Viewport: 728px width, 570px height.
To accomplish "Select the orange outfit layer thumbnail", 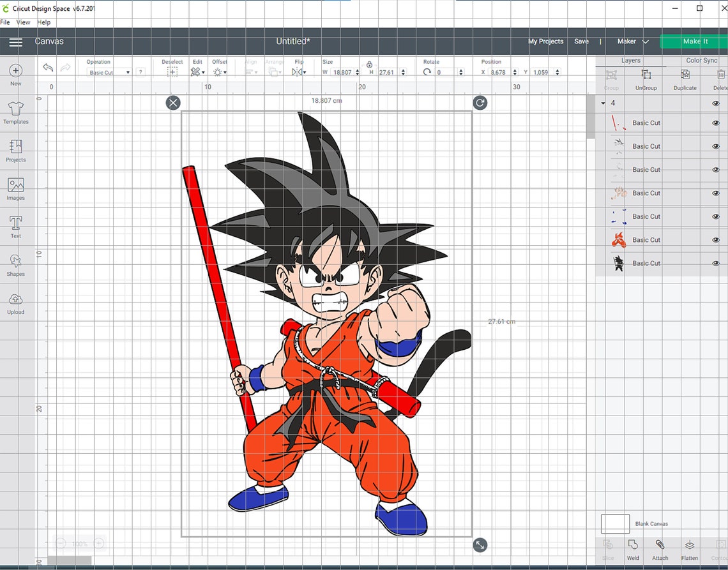I will coord(618,240).
